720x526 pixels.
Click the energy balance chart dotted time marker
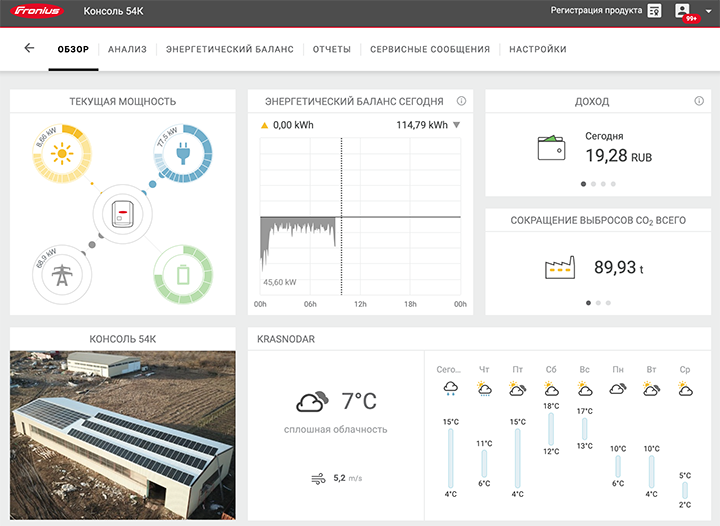point(341,216)
